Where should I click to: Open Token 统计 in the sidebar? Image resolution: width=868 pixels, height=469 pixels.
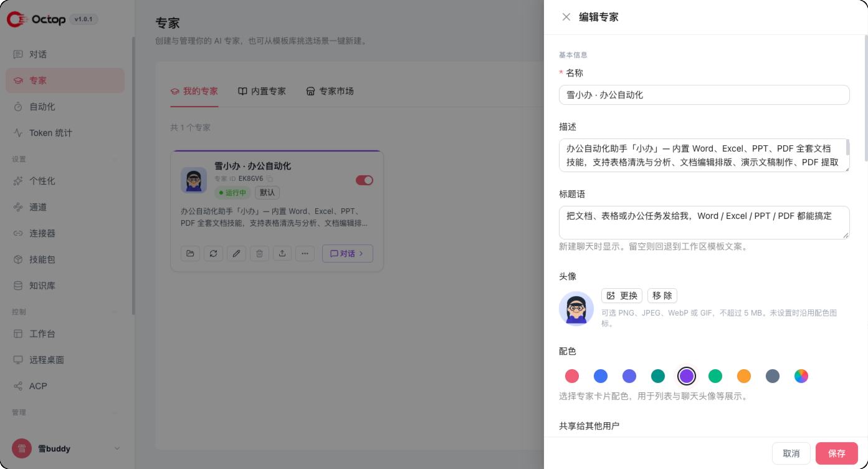tap(65, 133)
